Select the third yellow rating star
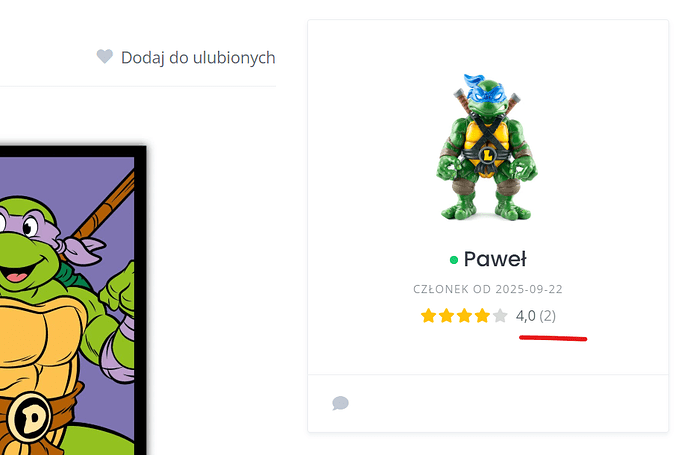The image size is (690, 455). pyautogui.click(x=464, y=316)
